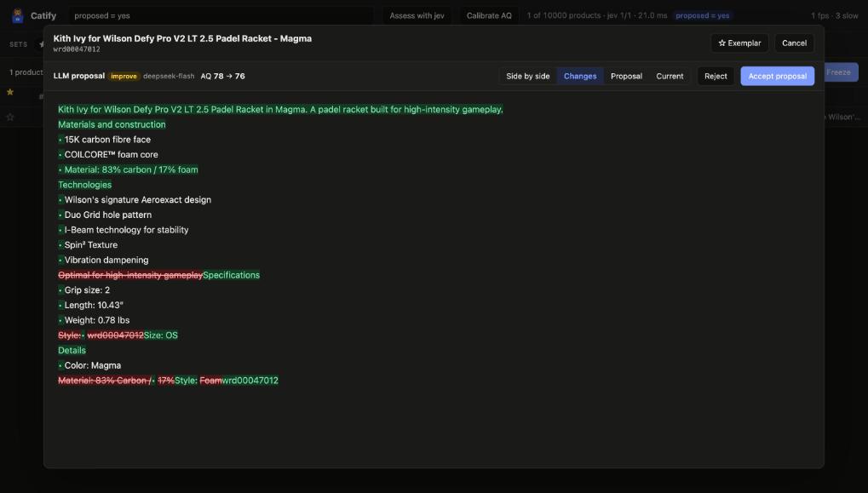Image resolution: width=868 pixels, height=493 pixels.
Task: Click 'COILCORE™ foam core' line
Action: [x=111, y=154]
